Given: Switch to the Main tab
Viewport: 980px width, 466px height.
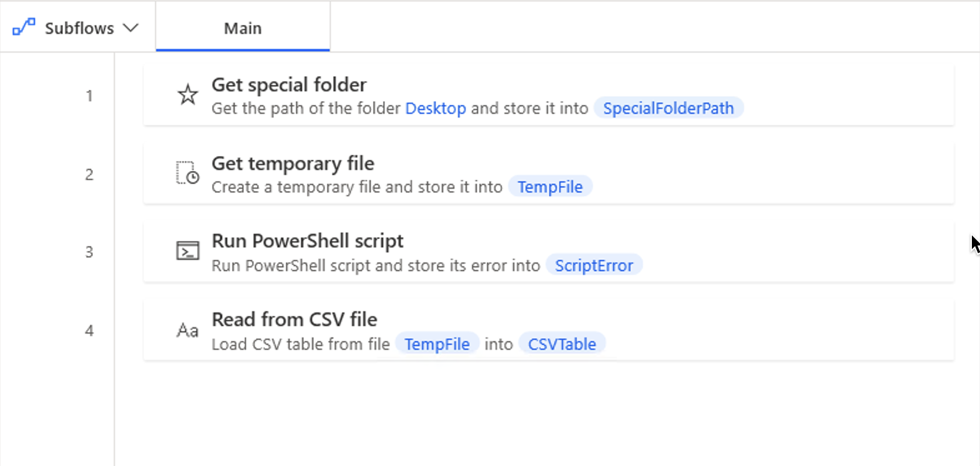Looking at the screenshot, I should pos(243,27).
